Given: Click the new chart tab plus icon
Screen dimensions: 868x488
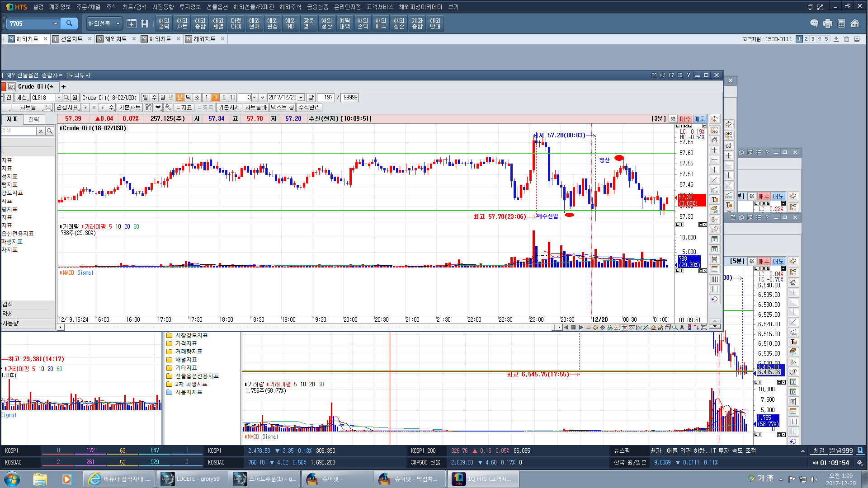Looking at the screenshot, I should pyautogui.click(x=64, y=87).
